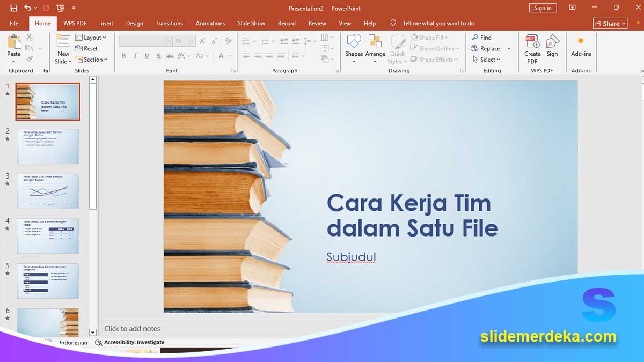Start presentation from beginning icon
This screenshot has width=644, height=362.
60,8
